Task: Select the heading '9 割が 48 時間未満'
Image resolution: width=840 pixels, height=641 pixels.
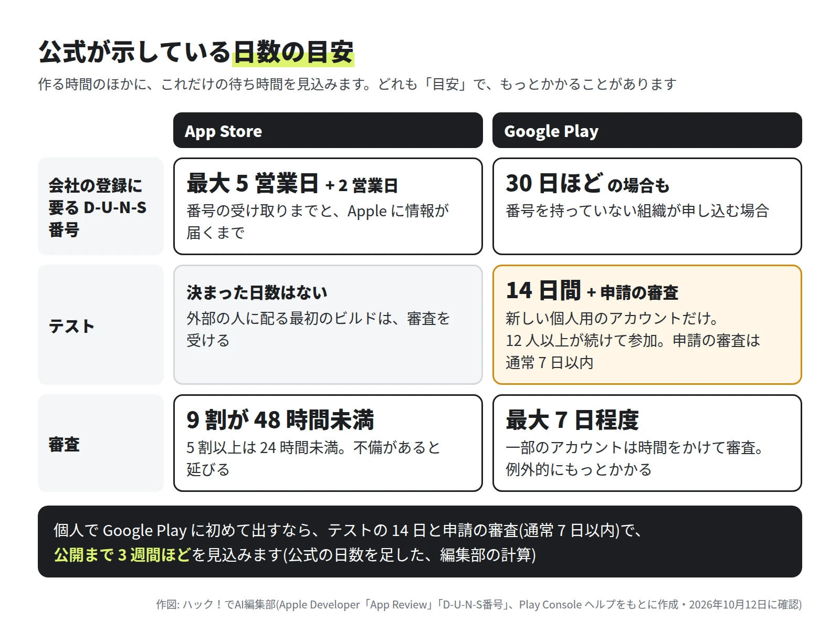Action: (x=280, y=420)
